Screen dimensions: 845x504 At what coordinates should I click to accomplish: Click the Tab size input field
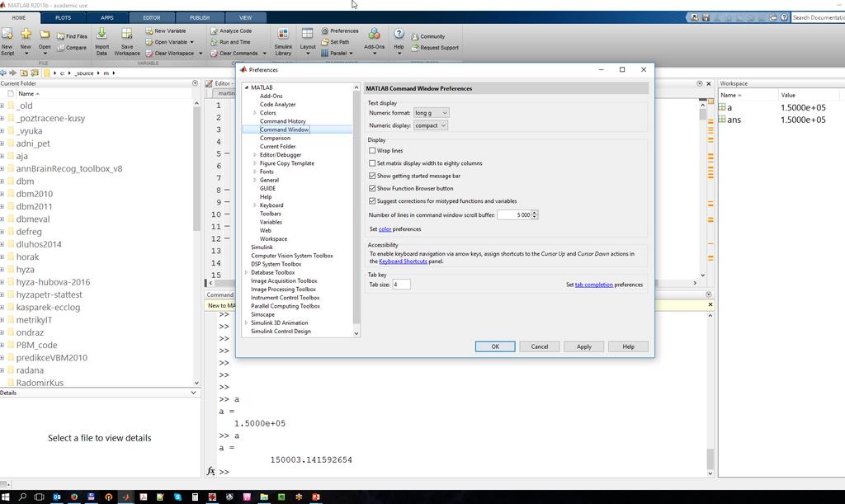coord(401,285)
